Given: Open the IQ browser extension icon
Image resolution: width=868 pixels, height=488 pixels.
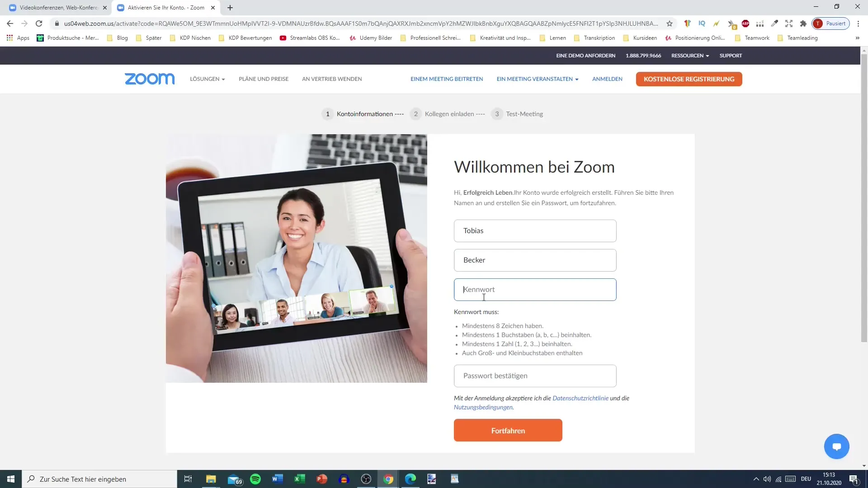Looking at the screenshot, I should (x=700, y=24).
